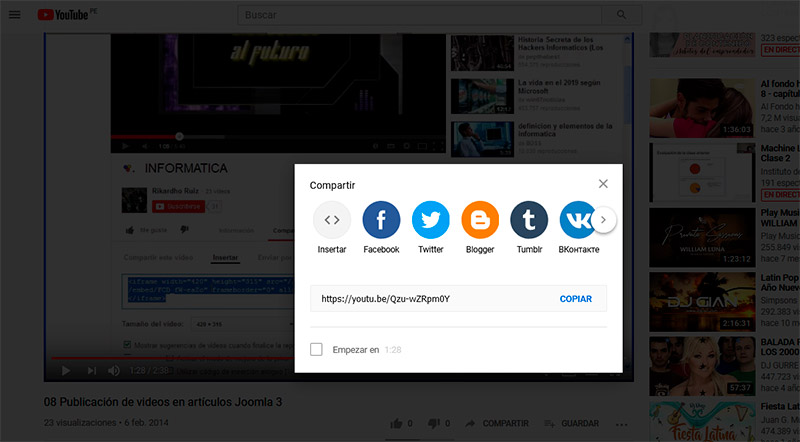Open William Luna Private Sessions thumbnail
This screenshot has width=800, height=442.
(x=702, y=237)
